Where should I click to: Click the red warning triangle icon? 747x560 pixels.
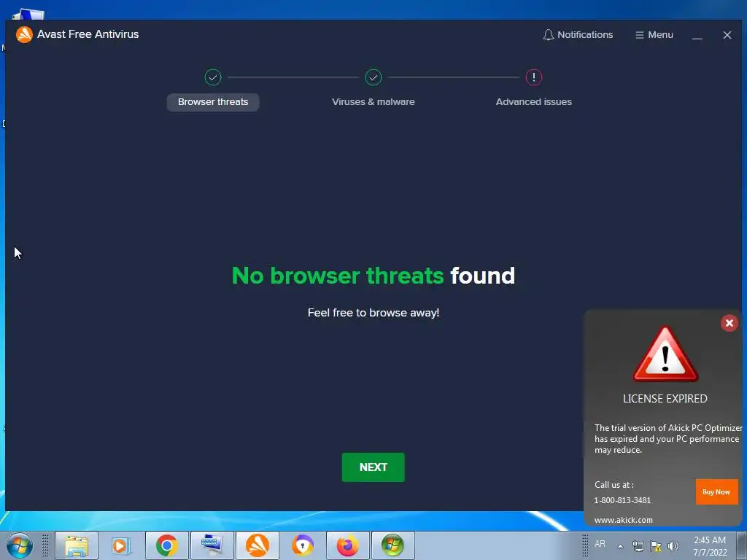coord(665,354)
